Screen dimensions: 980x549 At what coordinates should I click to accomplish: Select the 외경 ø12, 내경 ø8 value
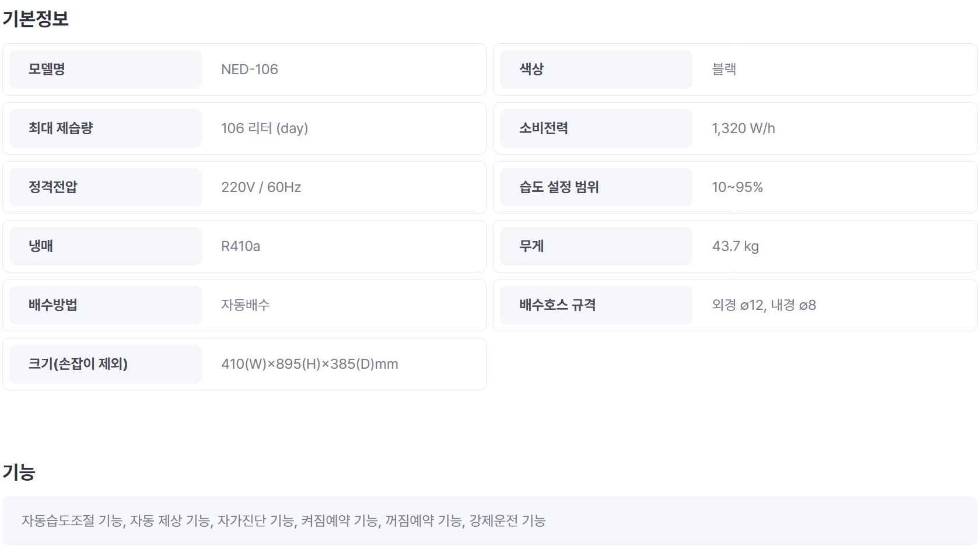coord(764,305)
